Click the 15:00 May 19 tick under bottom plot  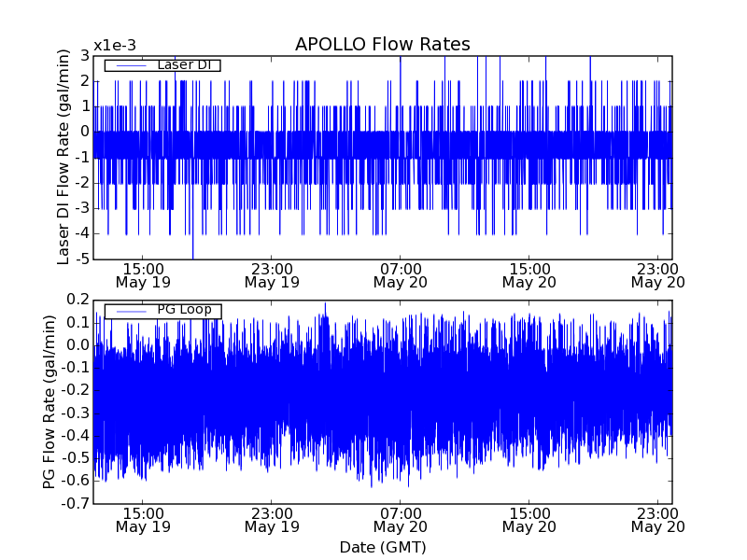(142, 519)
